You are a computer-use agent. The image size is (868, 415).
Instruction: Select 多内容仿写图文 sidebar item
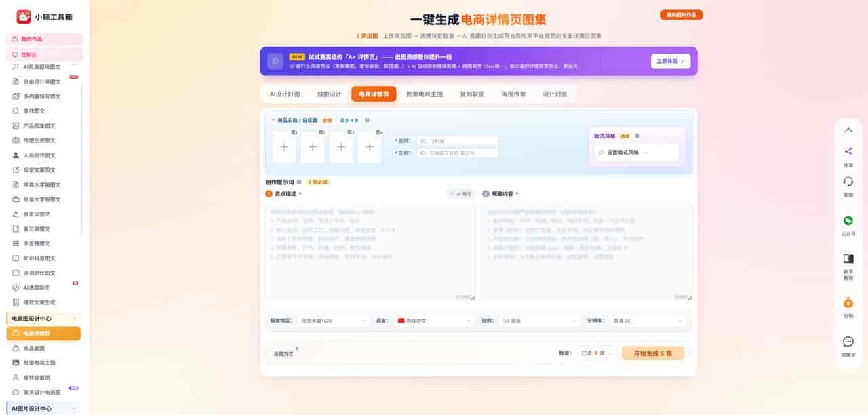[x=43, y=96]
